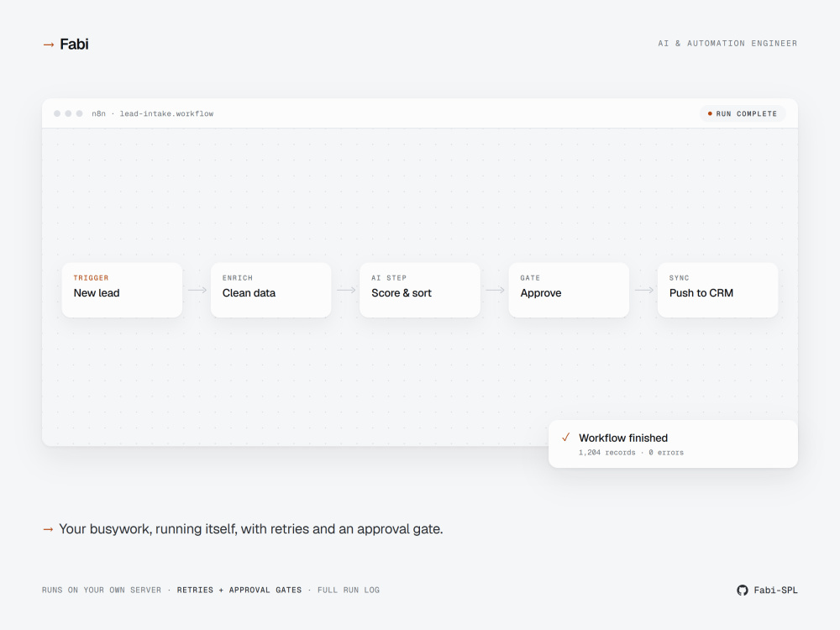Click the arrow between New lead and Clean data
This screenshot has height=630, width=840.
(197, 290)
